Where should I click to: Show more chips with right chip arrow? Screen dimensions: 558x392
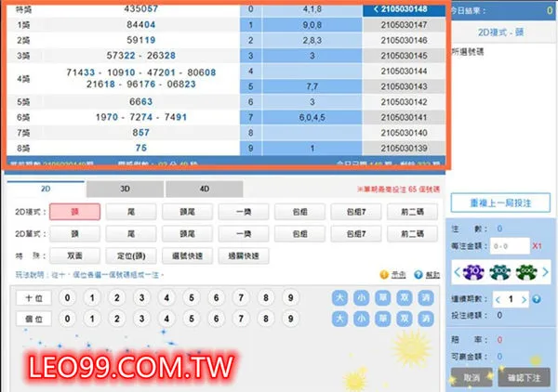[x=545, y=272]
